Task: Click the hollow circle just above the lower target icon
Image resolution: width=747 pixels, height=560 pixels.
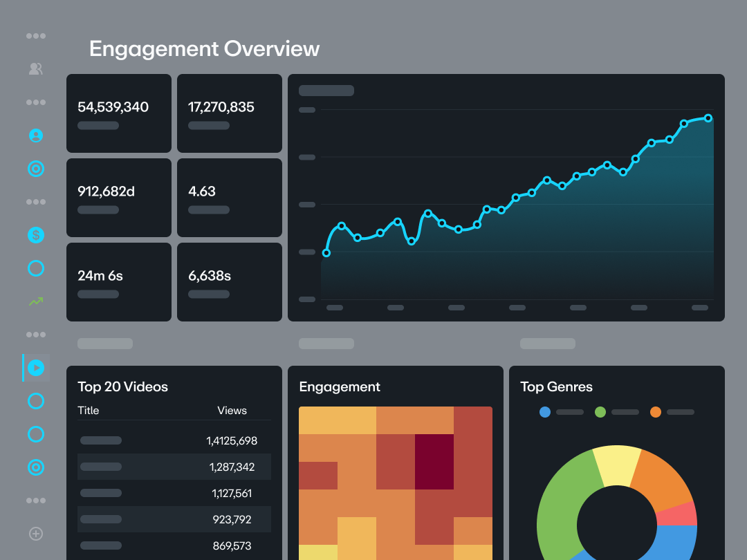Action: [36, 434]
